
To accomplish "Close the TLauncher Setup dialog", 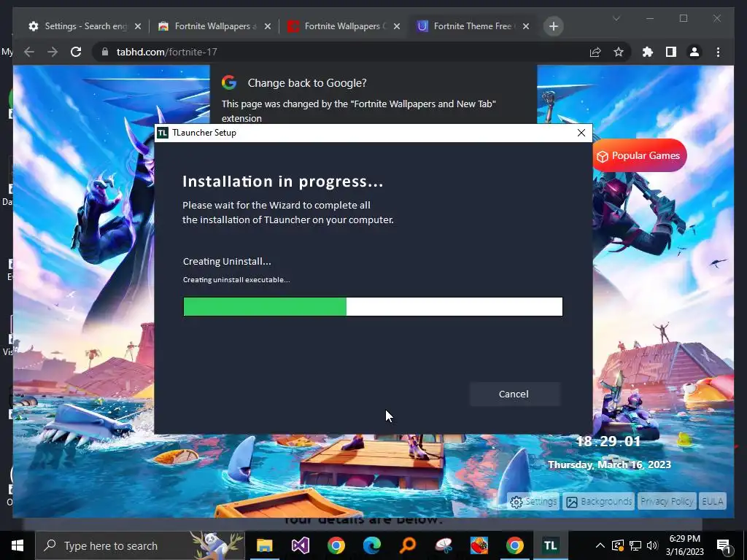I will 581,133.
